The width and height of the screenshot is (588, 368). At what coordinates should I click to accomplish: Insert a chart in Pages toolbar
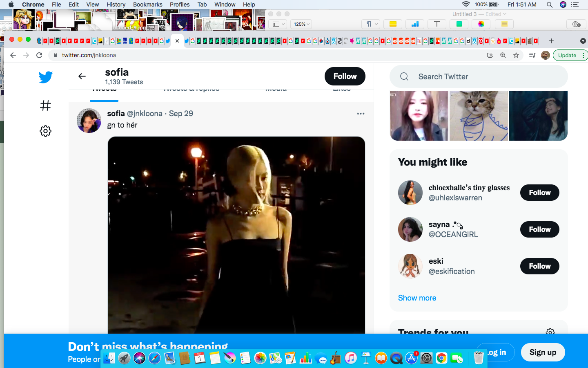[x=415, y=24]
